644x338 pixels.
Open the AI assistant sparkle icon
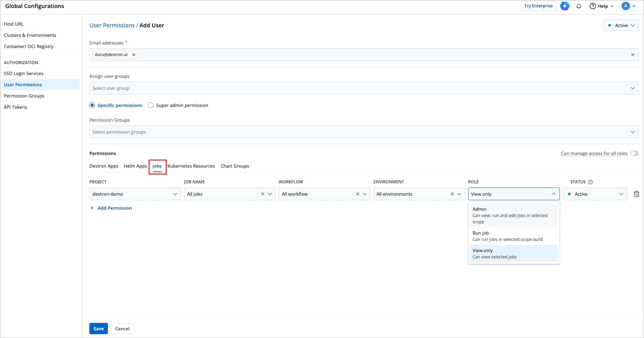(564, 6)
